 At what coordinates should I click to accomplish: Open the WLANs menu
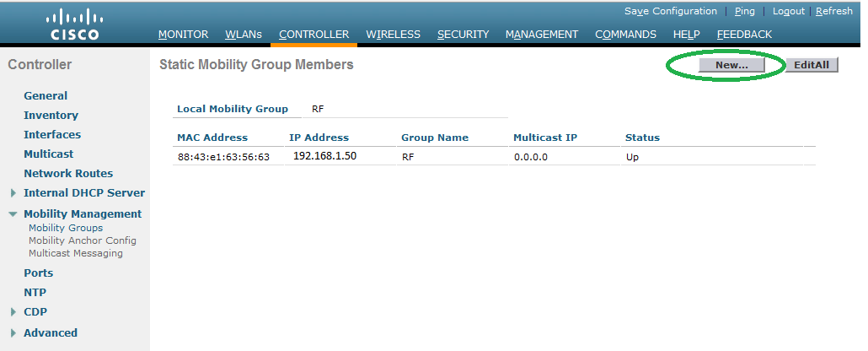[244, 35]
